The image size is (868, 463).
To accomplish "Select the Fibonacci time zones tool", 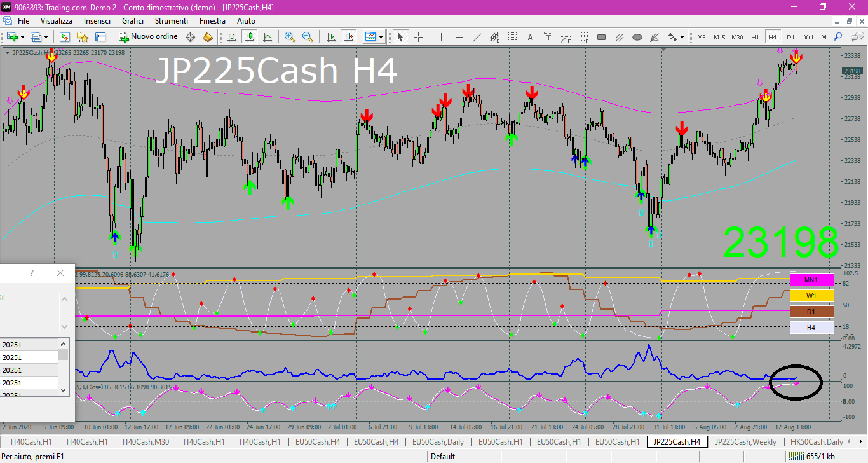I will click(x=584, y=37).
